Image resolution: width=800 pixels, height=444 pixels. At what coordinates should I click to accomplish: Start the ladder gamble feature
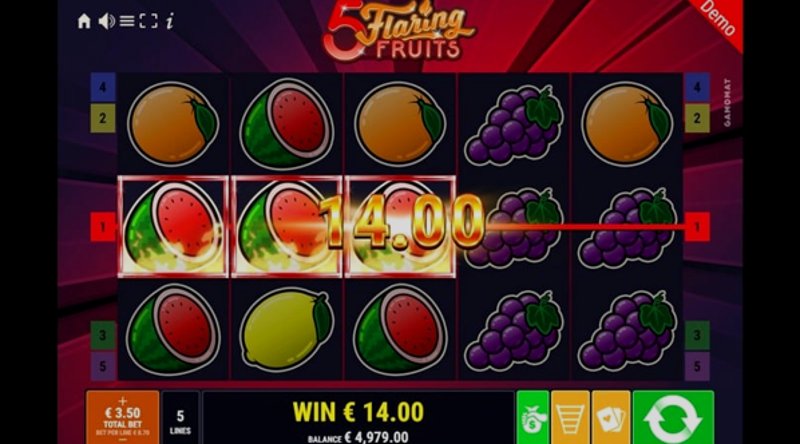[x=570, y=417]
